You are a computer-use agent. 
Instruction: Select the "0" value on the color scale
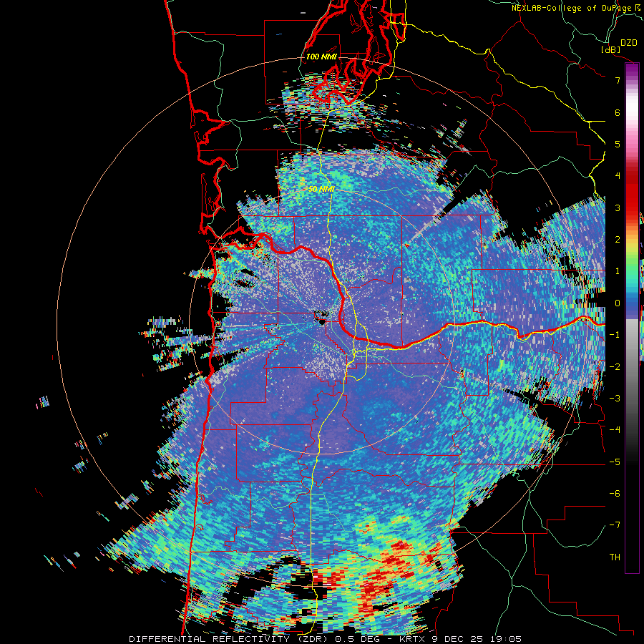pos(618,303)
